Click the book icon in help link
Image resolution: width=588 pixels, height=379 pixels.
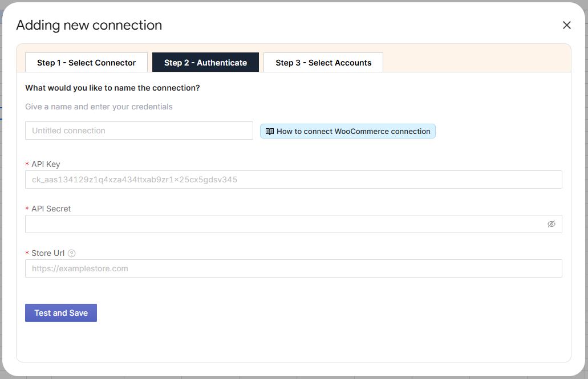270,132
